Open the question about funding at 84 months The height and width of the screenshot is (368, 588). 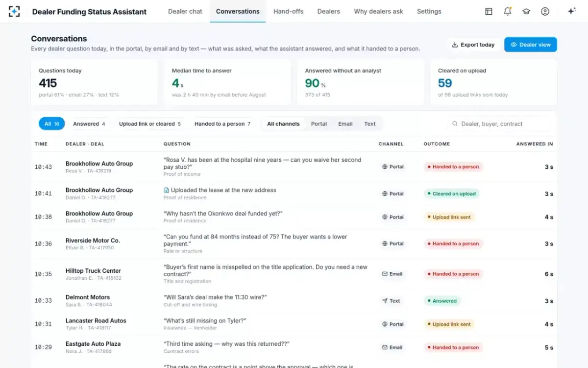click(x=255, y=240)
